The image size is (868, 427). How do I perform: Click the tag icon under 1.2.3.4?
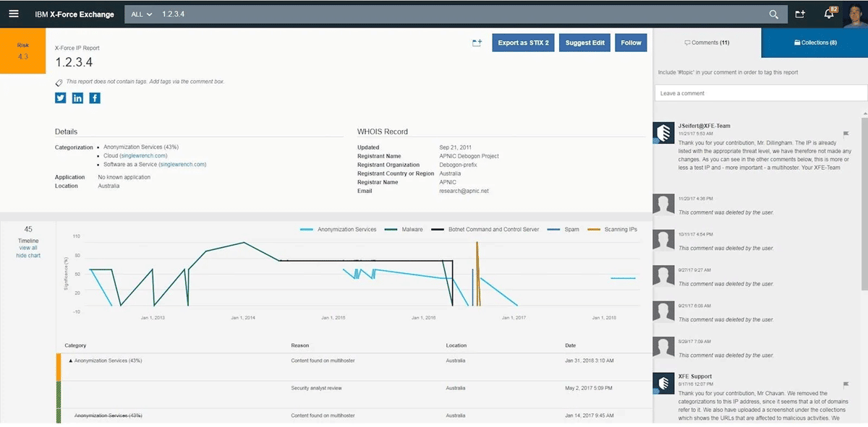[x=59, y=82]
